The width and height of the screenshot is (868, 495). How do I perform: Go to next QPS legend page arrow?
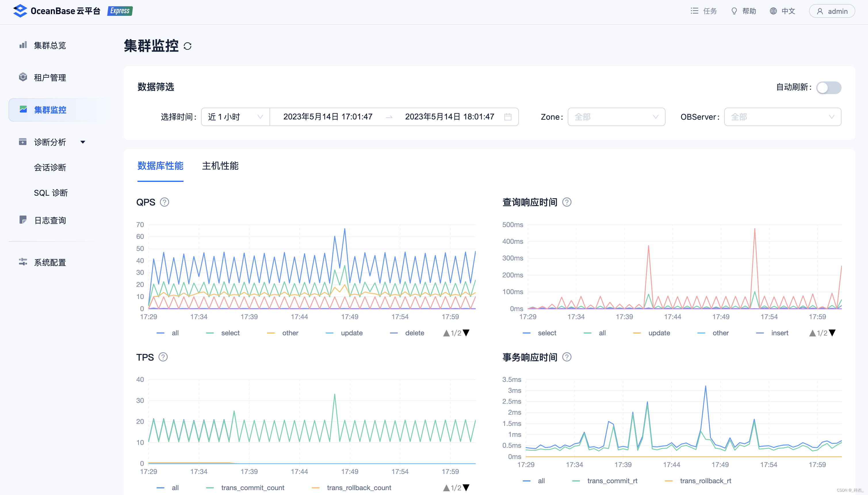click(x=466, y=333)
